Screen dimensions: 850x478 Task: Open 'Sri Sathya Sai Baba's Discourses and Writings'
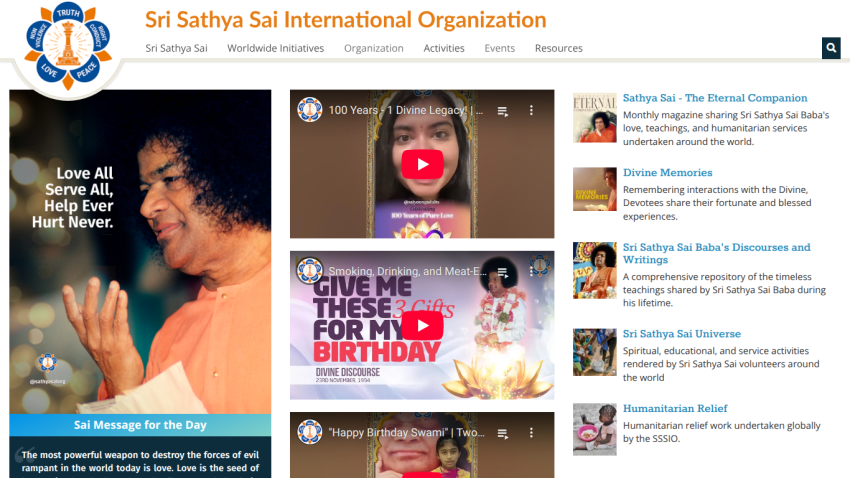click(x=716, y=253)
